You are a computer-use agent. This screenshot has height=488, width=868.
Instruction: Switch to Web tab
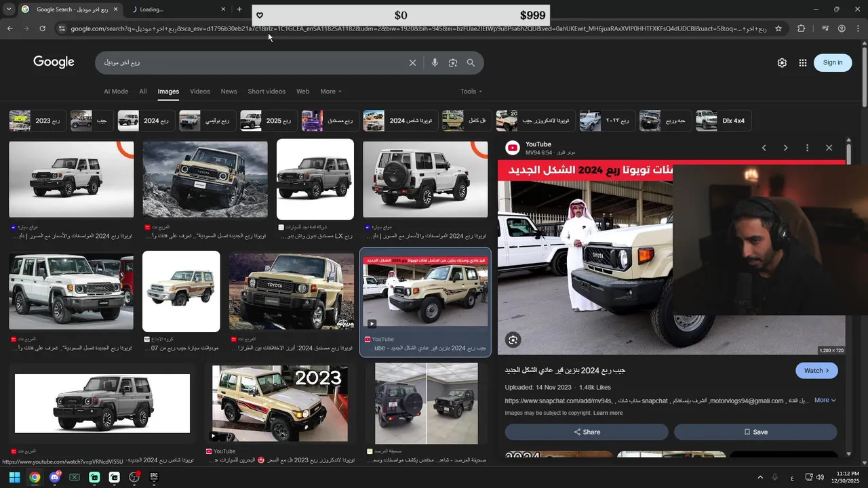303,91
